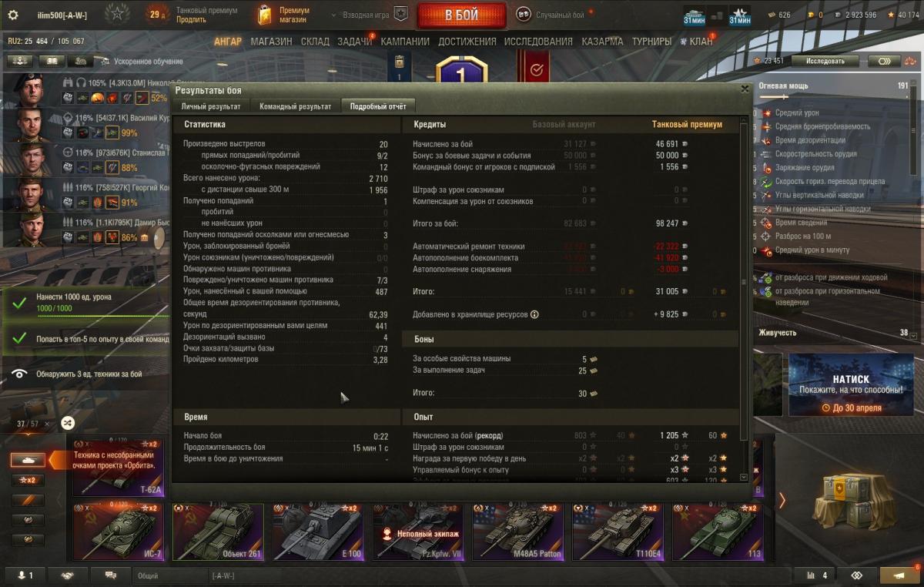Viewport: 924px width, 587px height.
Task: Select the T110E4 tank in carousel
Action: pos(618,532)
